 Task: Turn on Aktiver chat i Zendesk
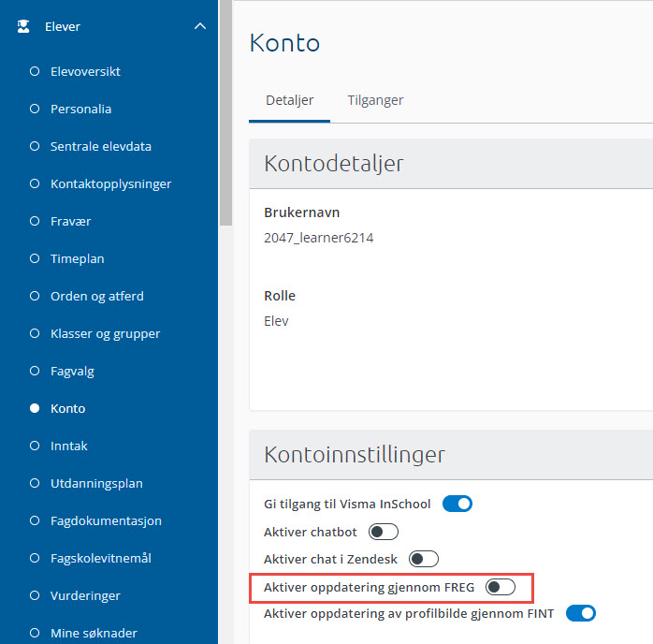tap(424, 559)
